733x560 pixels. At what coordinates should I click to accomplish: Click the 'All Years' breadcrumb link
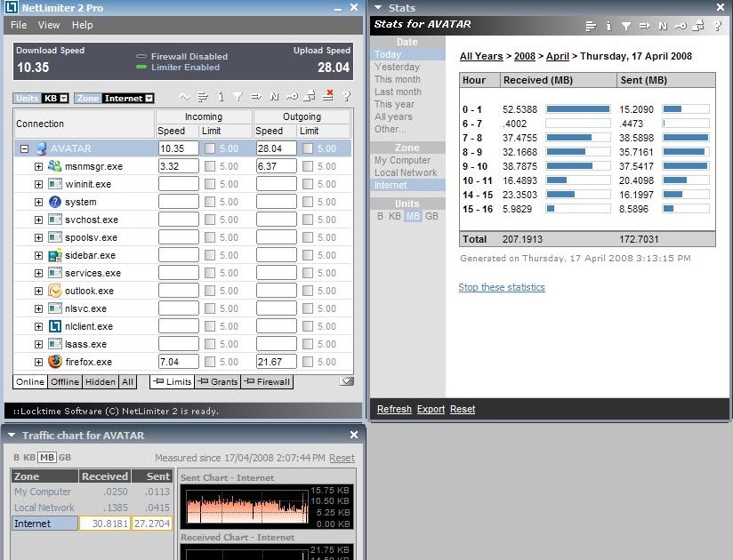(481, 56)
